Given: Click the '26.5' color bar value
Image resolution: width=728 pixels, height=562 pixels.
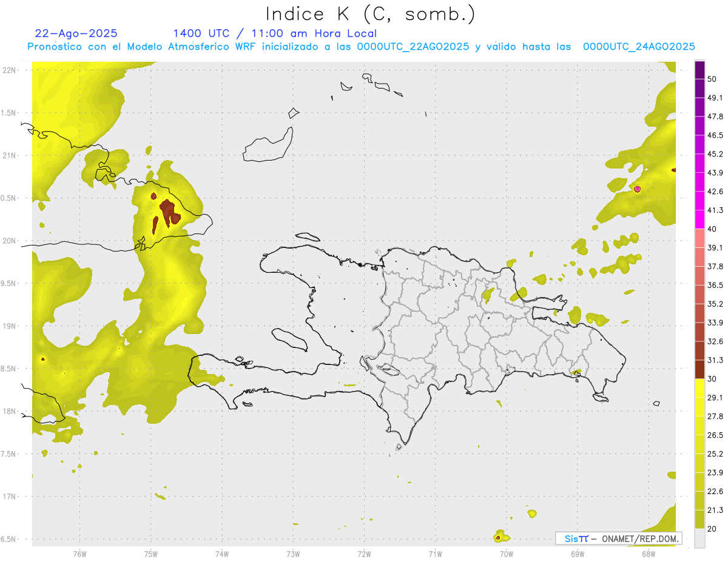Looking at the screenshot, I should click(x=716, y=435).
